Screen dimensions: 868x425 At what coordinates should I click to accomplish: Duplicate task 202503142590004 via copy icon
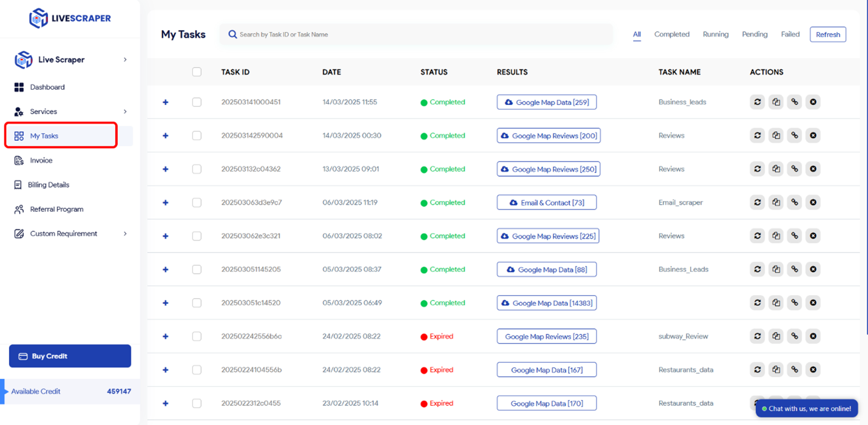click(x=776, y=135)
